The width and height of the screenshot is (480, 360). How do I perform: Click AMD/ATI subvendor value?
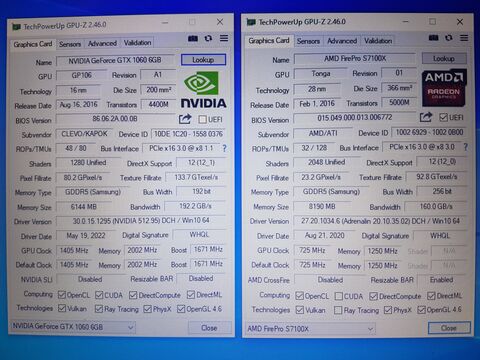[323, 133]
